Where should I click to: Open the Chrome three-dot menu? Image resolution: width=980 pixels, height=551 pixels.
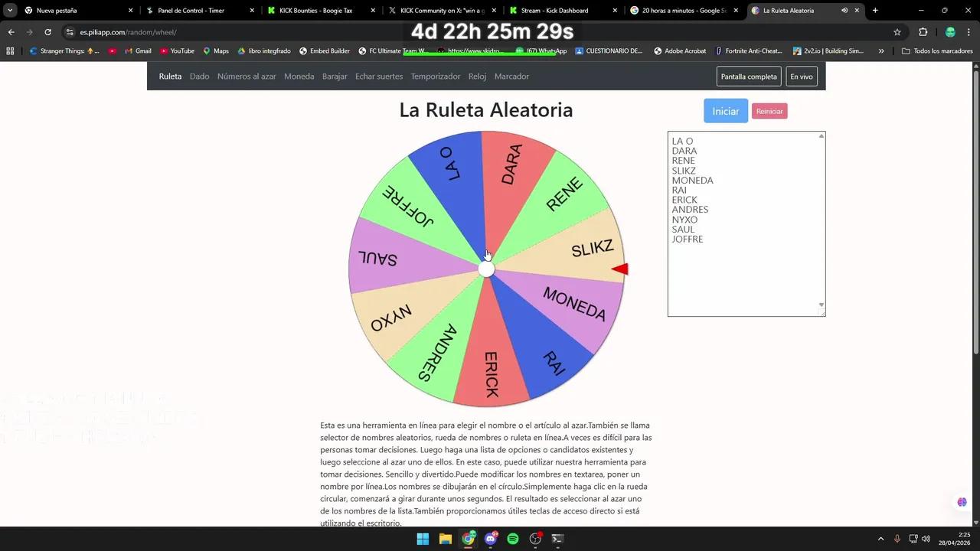coord(969,32)
